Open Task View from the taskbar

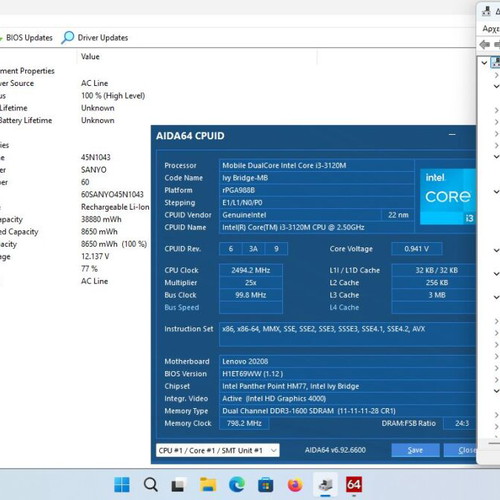(x=178, y=485)
